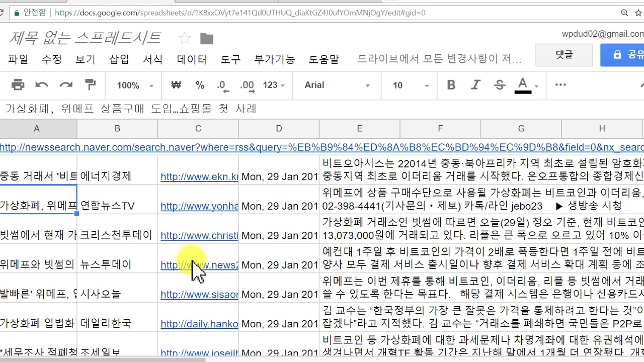The height and width of the screenshot is (362, 644).
Task: Click the blue share button
Action: click(x=622, y=55)
